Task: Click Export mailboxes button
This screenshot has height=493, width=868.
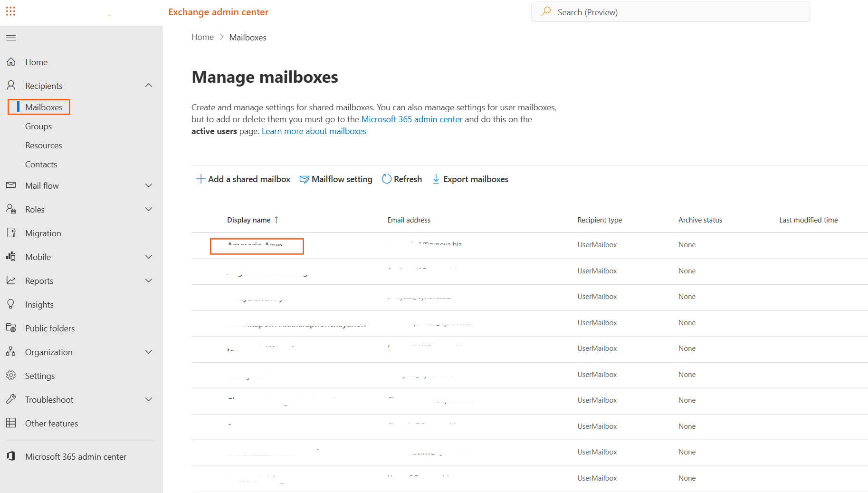Action: point(470,179)
